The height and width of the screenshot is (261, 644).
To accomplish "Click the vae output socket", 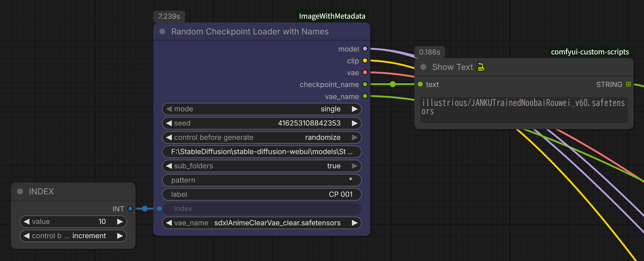I will (365, 73).
